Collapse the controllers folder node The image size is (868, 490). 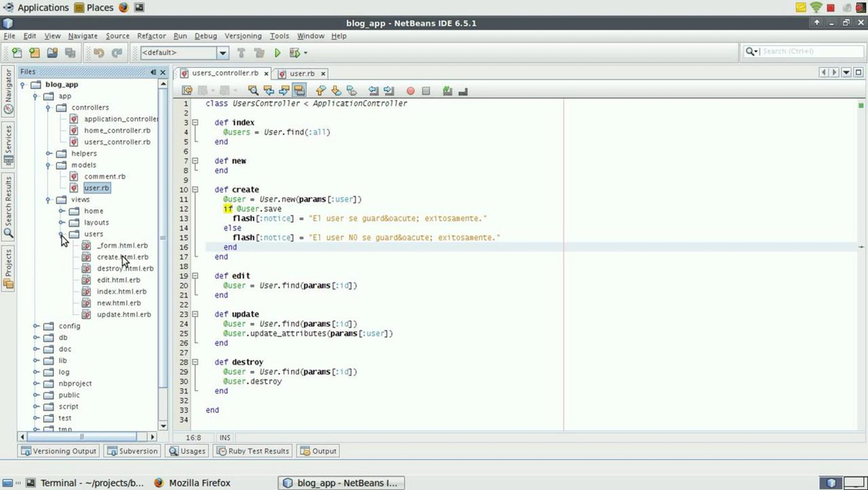(x=48, y=108)
